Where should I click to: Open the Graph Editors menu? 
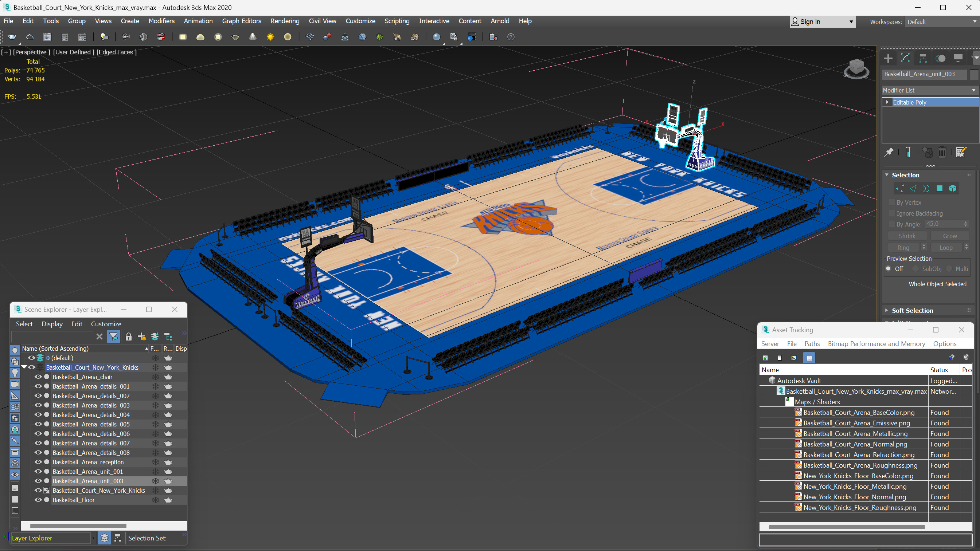pyautogui.click(x=242, y=21)
